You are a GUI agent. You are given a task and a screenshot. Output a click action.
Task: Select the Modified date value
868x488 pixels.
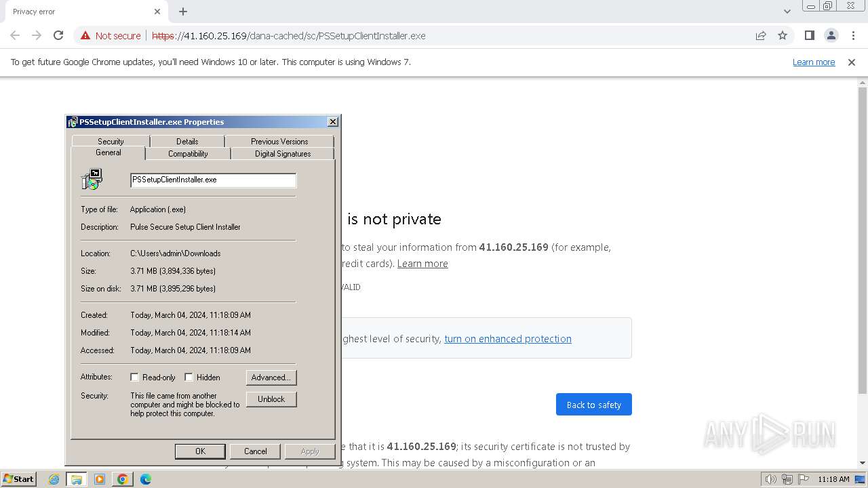click(x=191, y=333)
